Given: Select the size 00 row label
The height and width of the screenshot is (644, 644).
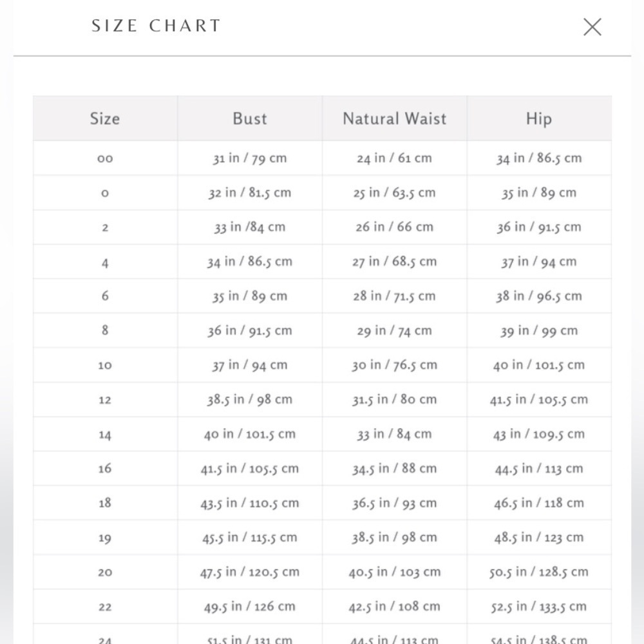Looking at the screenshot, I should click(105, 158).
